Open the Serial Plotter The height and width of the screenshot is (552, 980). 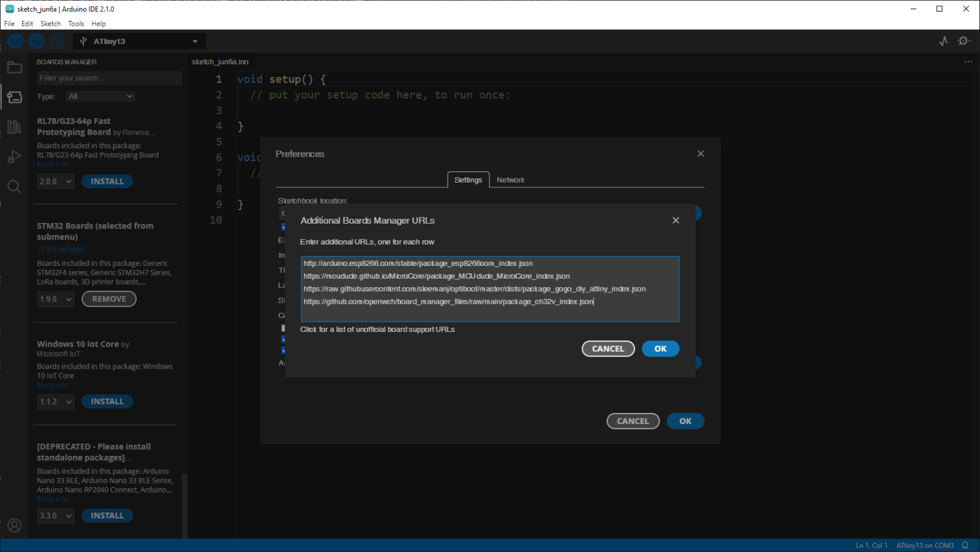click(942, 41)
